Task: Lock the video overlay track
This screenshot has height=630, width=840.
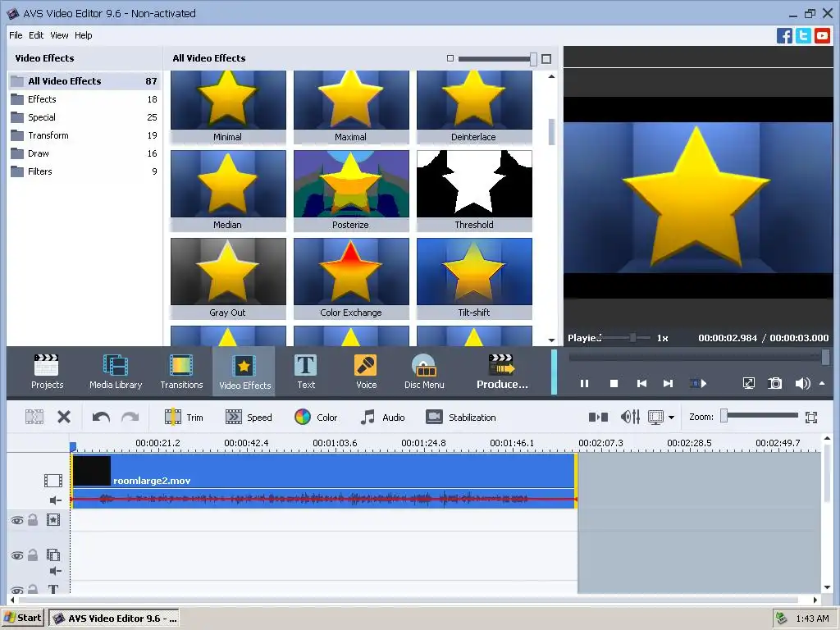Action: pos(33,555)
